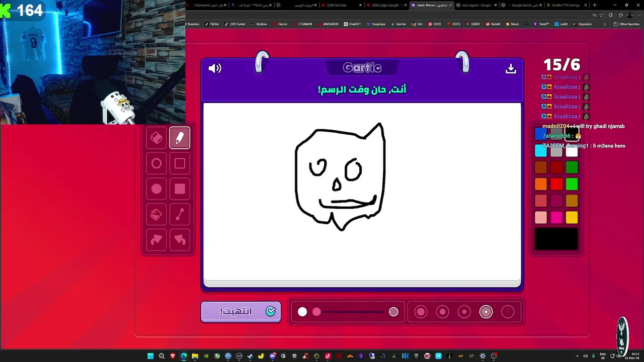Image resolution: width=644 pixels, height=362 pixels.
Task: Pick the cyan color swatch
Action: coord(541,151)
